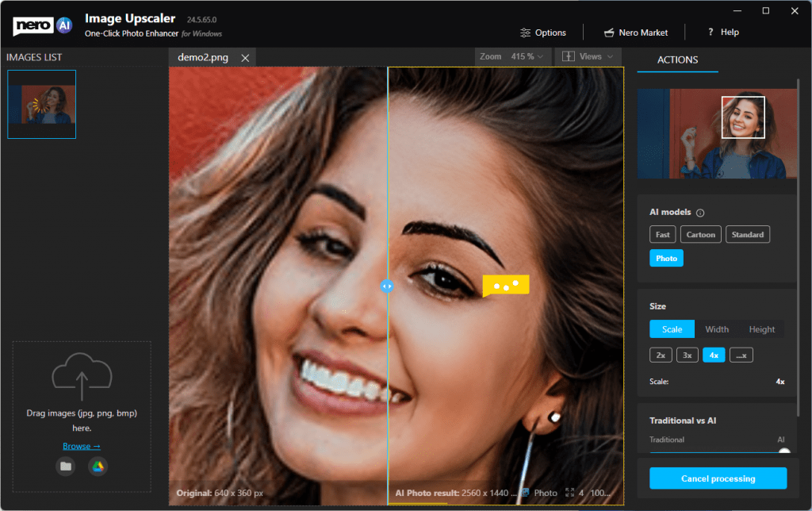
Task: Expand the Zoom 415% dropdown
Action: point(512,57)
